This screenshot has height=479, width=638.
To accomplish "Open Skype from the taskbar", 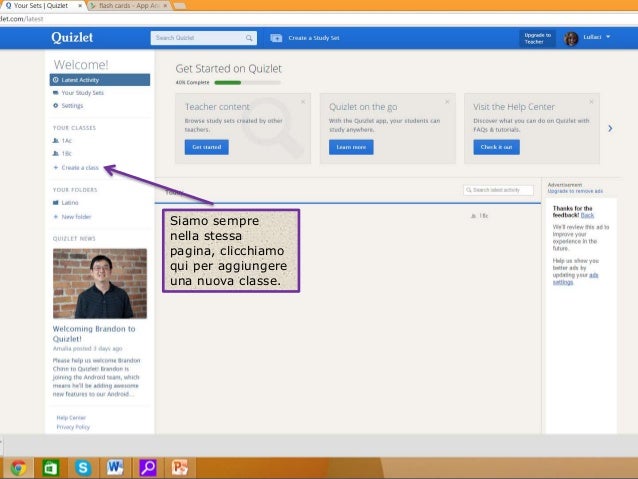I will [83, 468].
